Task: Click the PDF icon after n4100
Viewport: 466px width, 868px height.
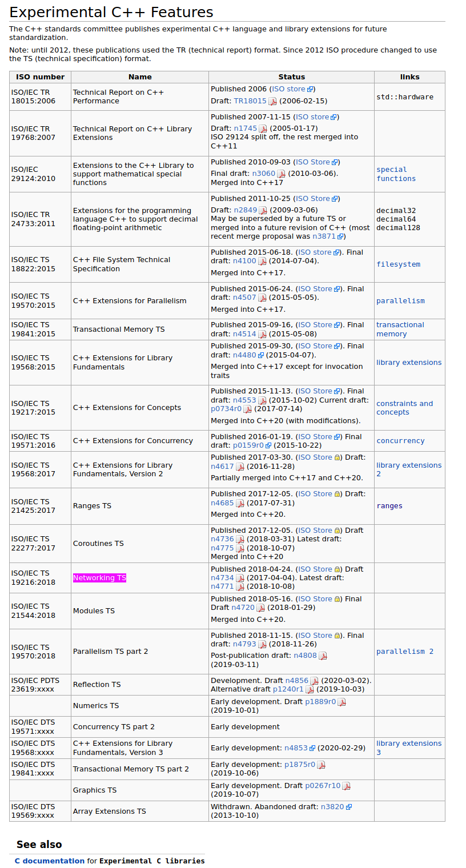Action: pos(262,262)
